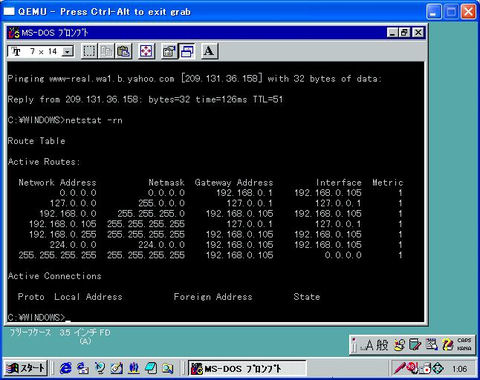The image size is (480, 380).
Task: Click the floppy disk tray icon
Action: (x=425, y=369)
